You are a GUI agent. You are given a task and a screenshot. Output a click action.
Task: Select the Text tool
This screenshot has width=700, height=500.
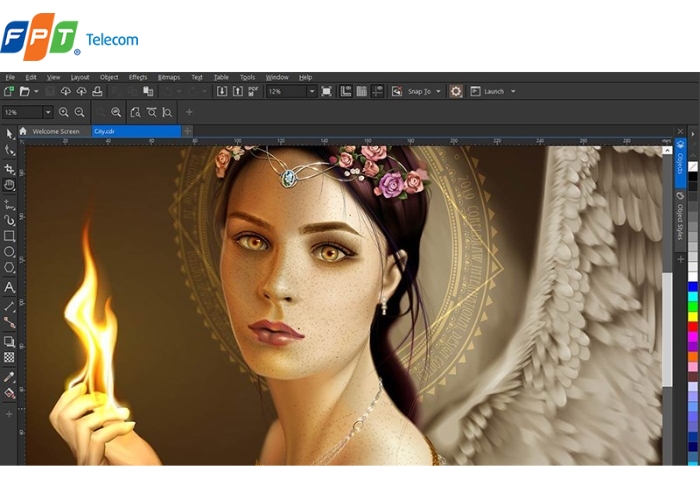click(9, 287)
